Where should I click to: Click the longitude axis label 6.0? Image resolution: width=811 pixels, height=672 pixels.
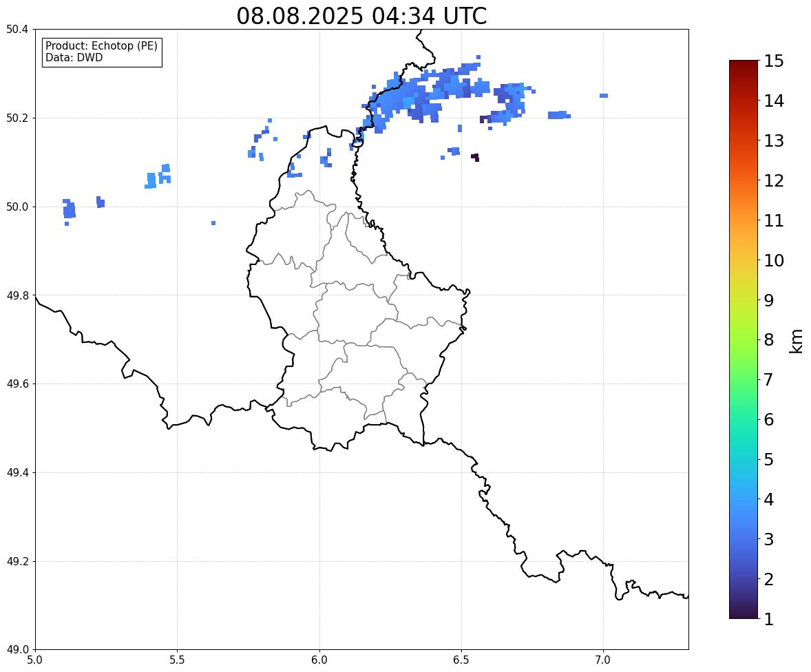tap(319, 660)
